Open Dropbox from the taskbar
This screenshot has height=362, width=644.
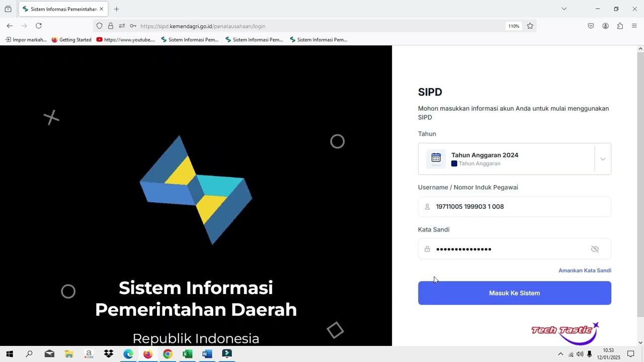(109, 354)
